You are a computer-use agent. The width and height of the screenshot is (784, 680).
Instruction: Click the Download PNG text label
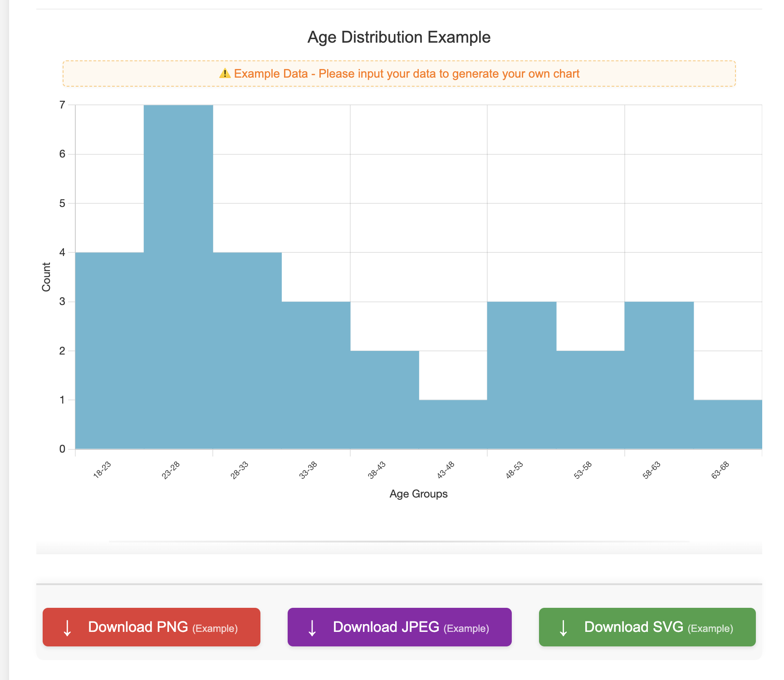138,627
